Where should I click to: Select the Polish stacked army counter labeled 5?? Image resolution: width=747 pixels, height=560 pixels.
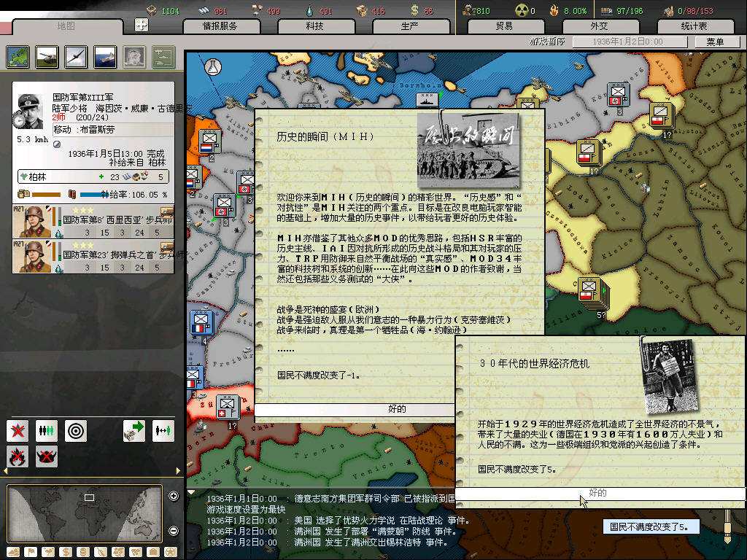[x=592, y=292]
